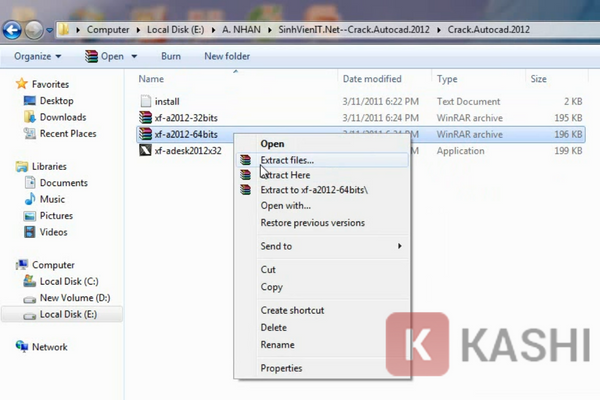This screenshot has height=400, width=600.
Task: Select xf-a2012-32bits WinRAR archive icon
Action: click(145, 118)
